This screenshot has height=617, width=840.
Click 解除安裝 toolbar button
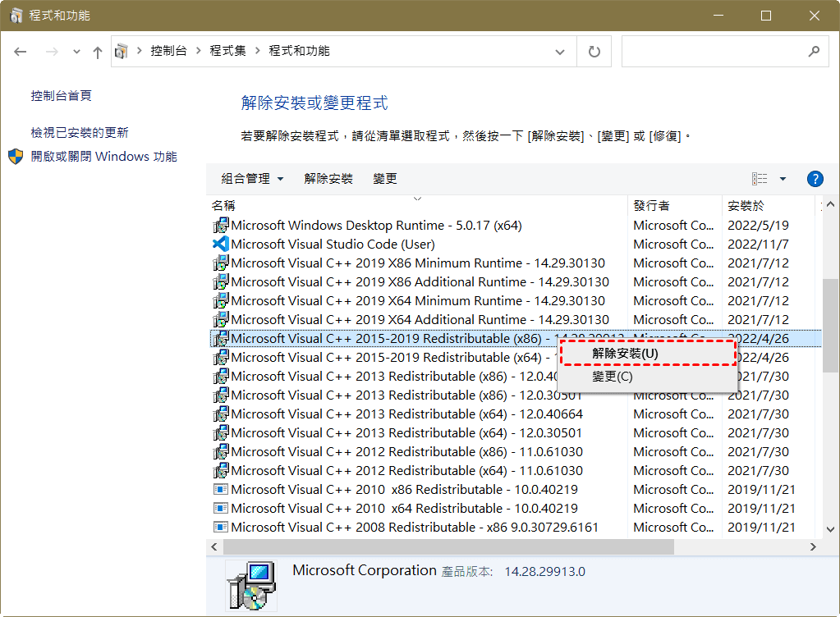(x=328, y=179)
